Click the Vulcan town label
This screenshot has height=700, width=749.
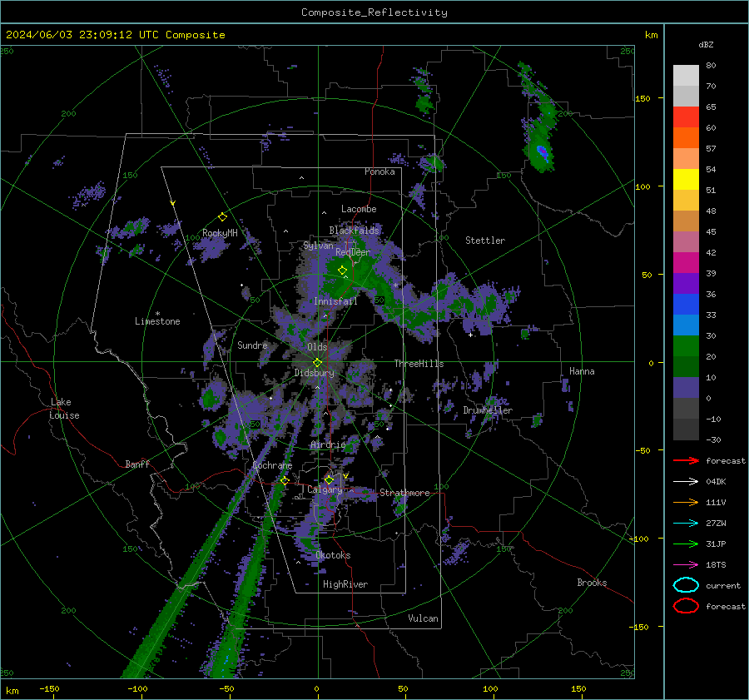[424, 618]
